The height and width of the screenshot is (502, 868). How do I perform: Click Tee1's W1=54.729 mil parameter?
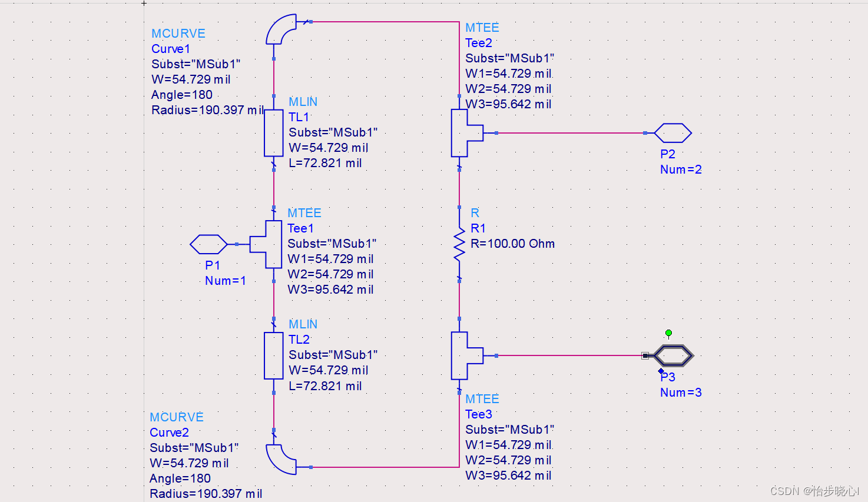pyautogui.click(x=330, y=259)
